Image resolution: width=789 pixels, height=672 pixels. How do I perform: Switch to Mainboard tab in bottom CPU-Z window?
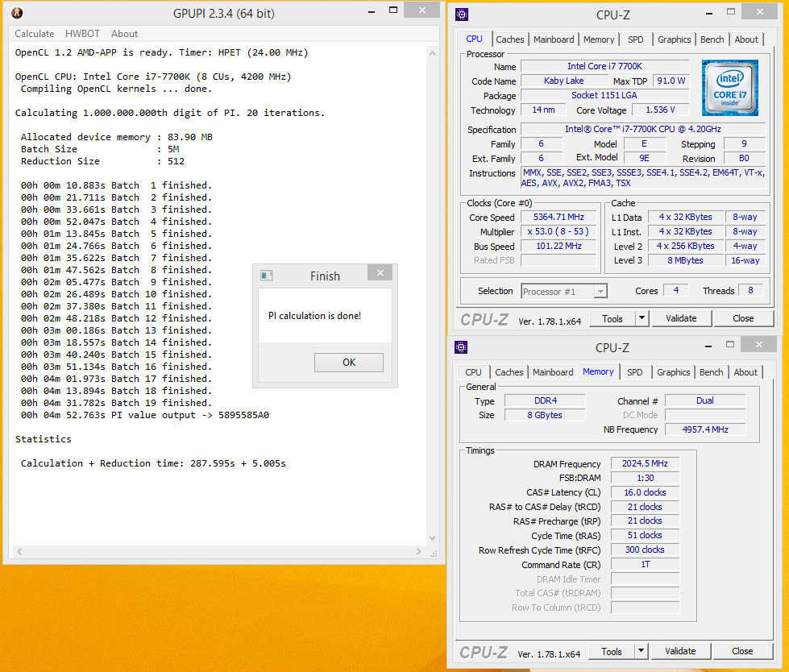point(553,372)
